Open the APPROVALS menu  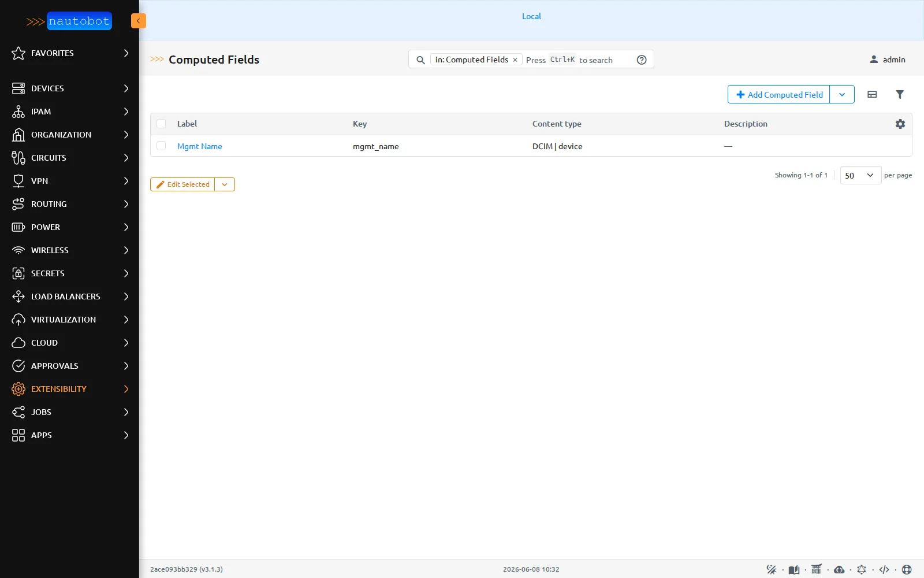(x=69, y=366)
